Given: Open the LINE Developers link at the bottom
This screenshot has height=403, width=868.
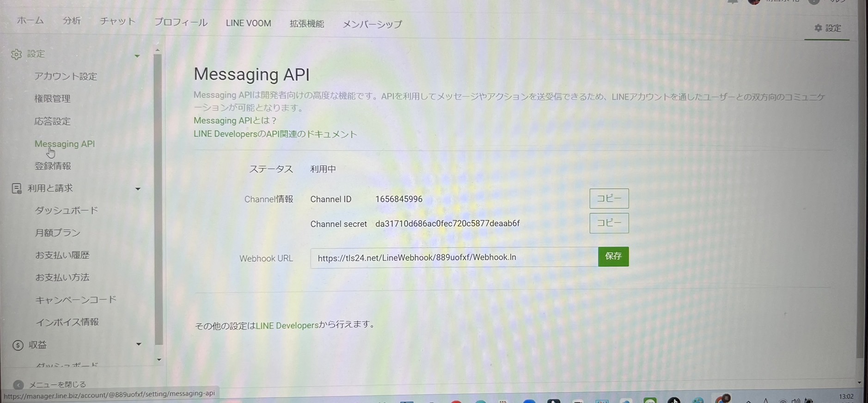Looking at the screenshot, I should pyautogui.click(x=287, y=325).
